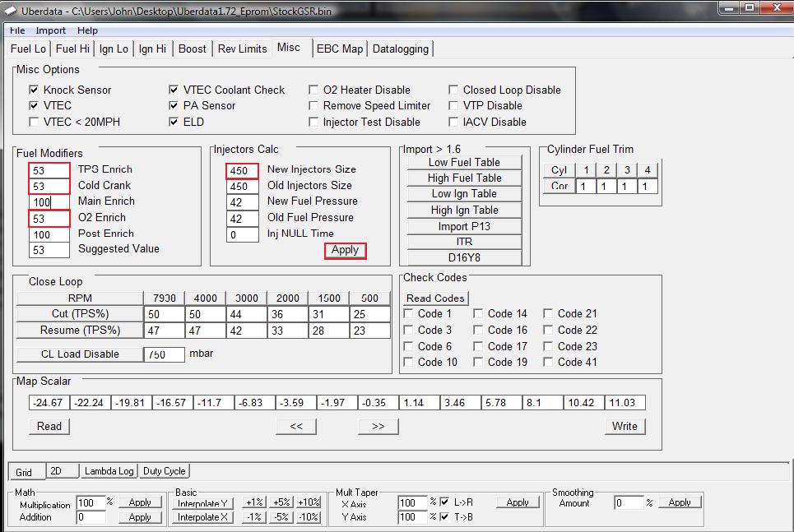Image resolution: width=794 pixels, height=532 pixels.
Task: Read the Map Scalar values
Action: 49,426
